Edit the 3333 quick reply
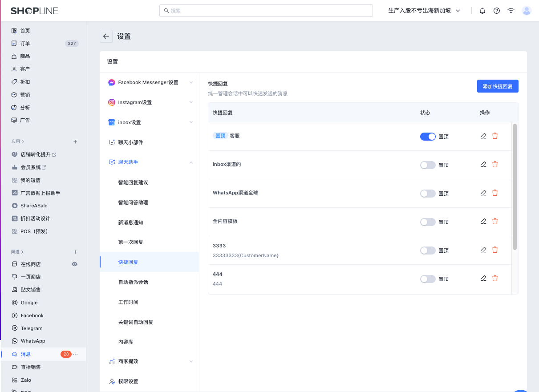Viewport: 539px width, 392px height. pyautogui.click(x=483, y=250)
